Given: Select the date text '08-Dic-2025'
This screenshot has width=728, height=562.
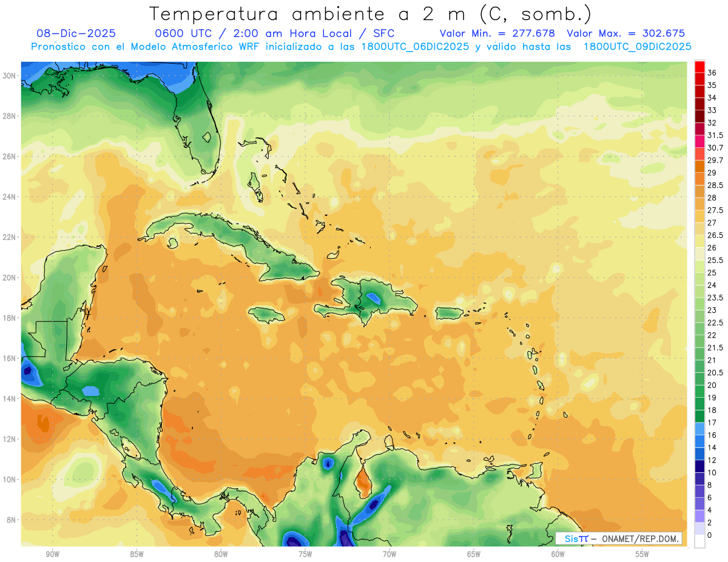Looking at the screenshot, I should click(76, 33).
